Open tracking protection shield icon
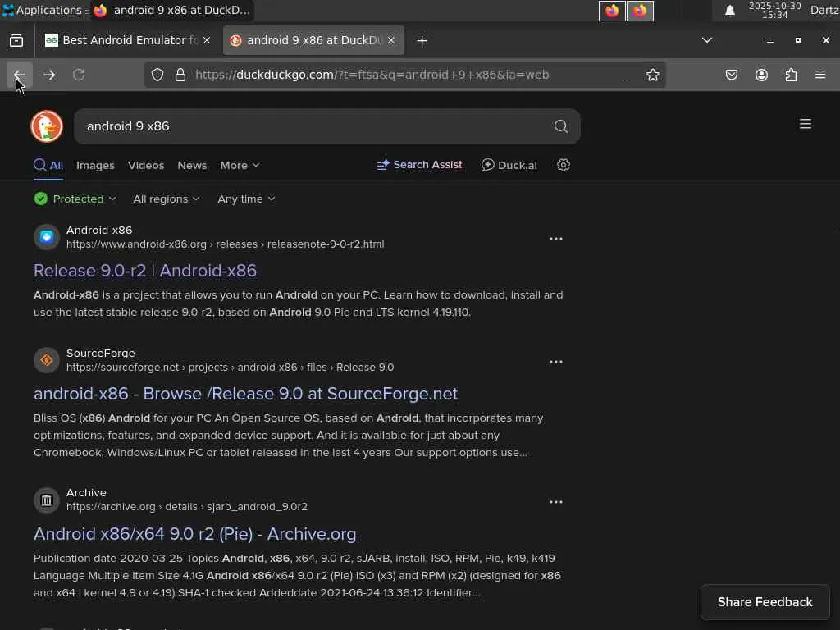840x630 pixels. (157, 75)
